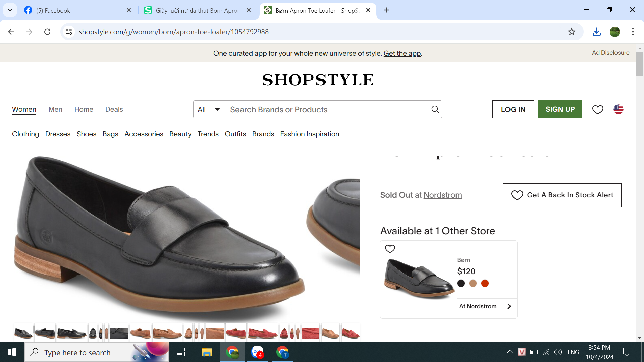Click the Search Brands or Products field

coord(327,109)
